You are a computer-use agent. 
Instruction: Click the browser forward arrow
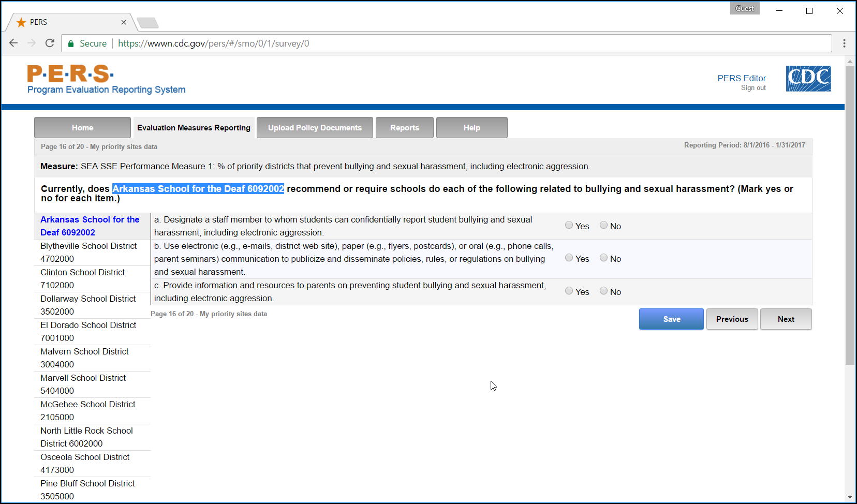click(x=32, y=43)
